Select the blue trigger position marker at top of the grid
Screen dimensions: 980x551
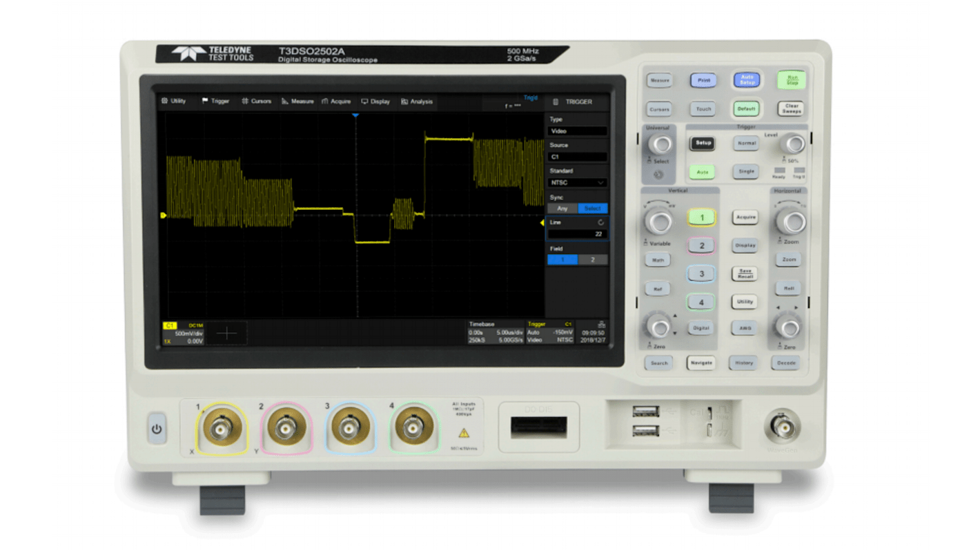(355, 115)
